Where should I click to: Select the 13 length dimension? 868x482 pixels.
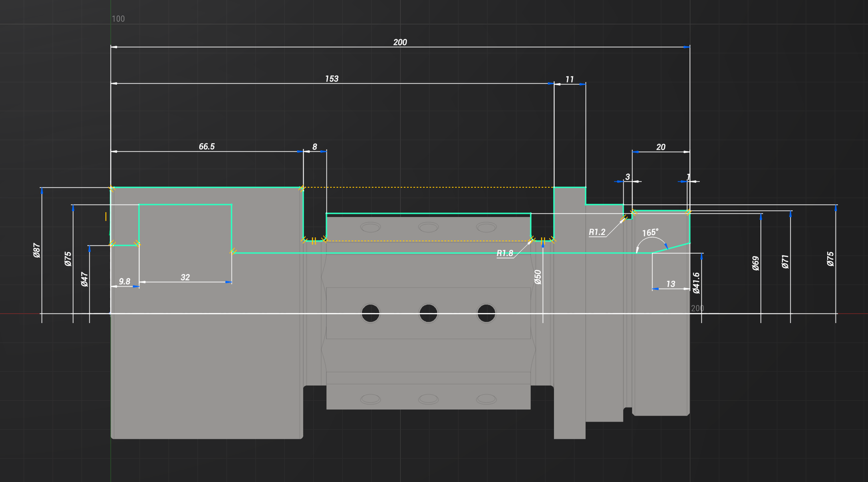click(x=671, y=284)
